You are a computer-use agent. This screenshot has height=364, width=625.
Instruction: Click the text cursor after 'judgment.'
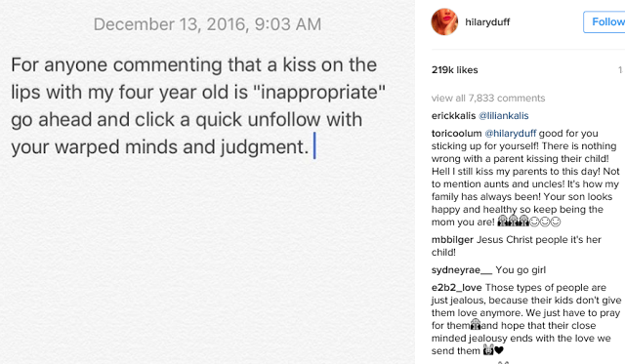point(314,145)
